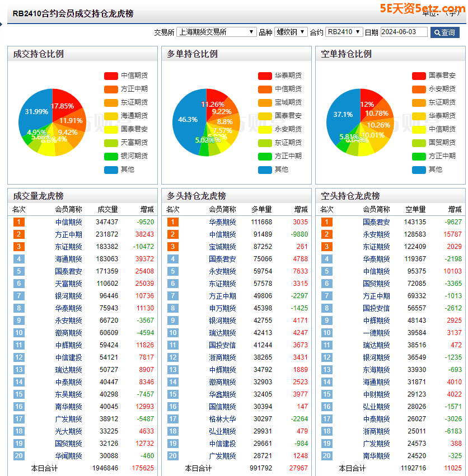Viewport: 468px width, 476px height.
Task: Open 宝城期货 link in 多头持仓龙虎榜
Action: pos(222,247)
